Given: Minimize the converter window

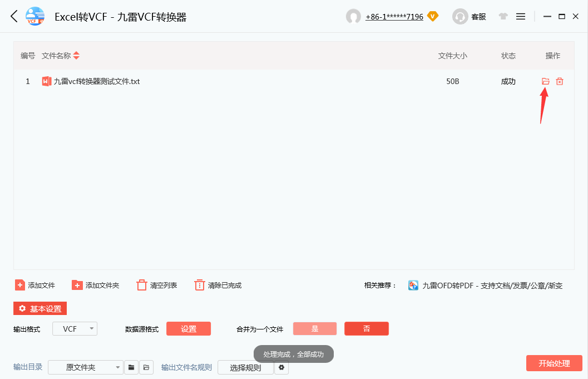Looking at the screenshot, I should (x=547, y=17).
